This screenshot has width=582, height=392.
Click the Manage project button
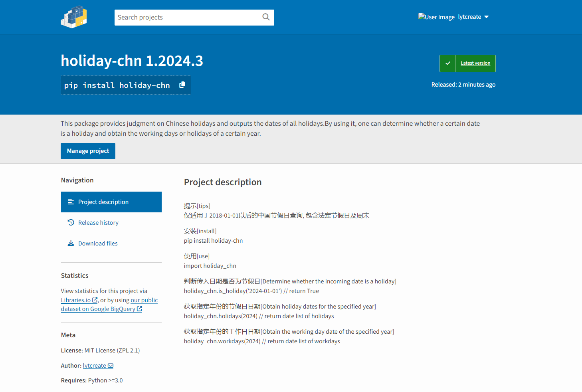tap(88, 151)
